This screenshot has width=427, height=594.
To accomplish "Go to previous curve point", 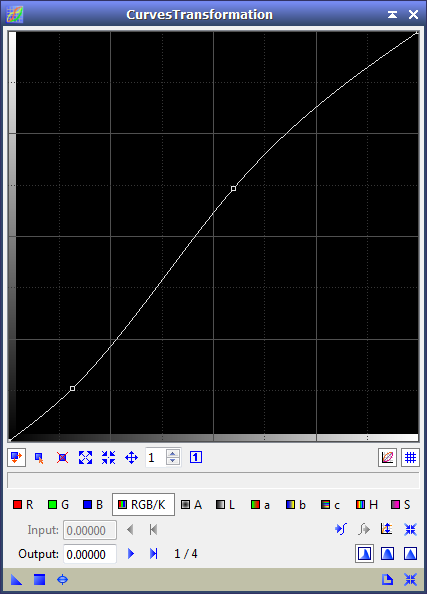I will [130, 530].
